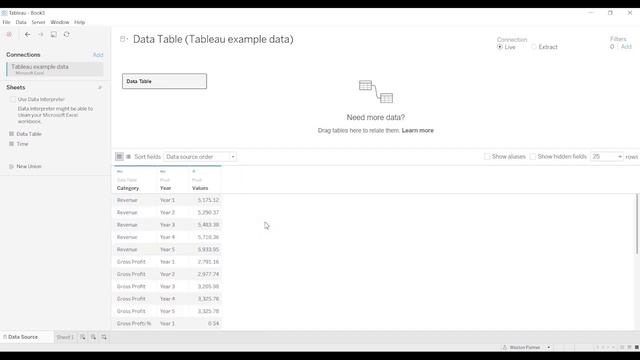Click the Gross Profit Year 1 category cell
This screenshot has height=360, width=640.
pyautogui.click(x=131, y=262)
